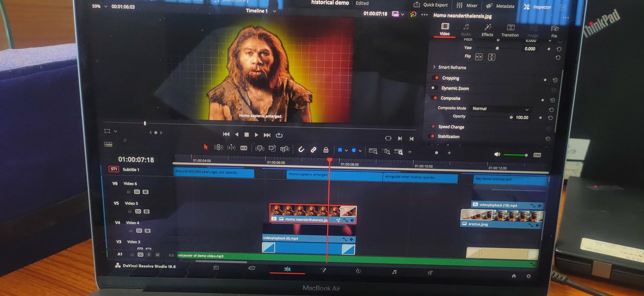Viewport: 644px width, 296px height.
Task: Jump to first frame in viewer
Action: (226, 134)
